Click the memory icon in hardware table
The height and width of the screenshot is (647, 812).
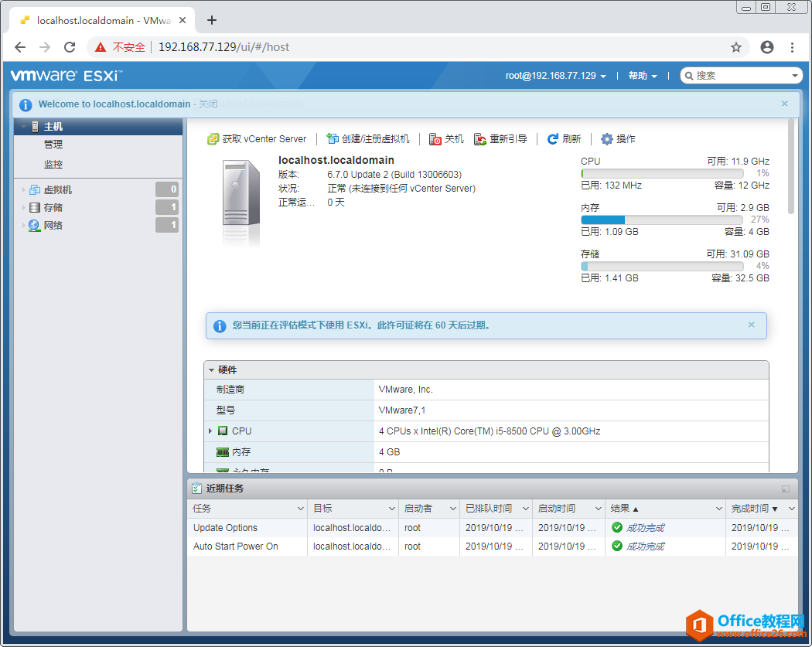click(x=223, y=452)
